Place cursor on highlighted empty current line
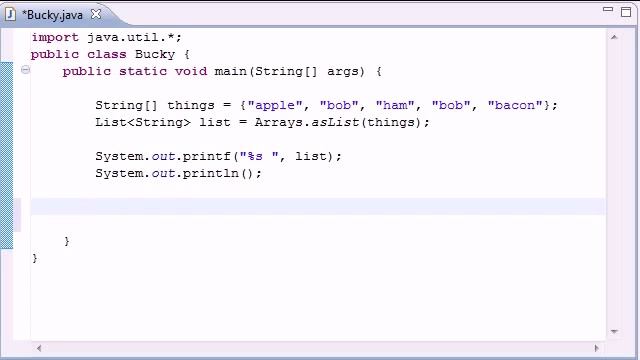 (318, 207)
